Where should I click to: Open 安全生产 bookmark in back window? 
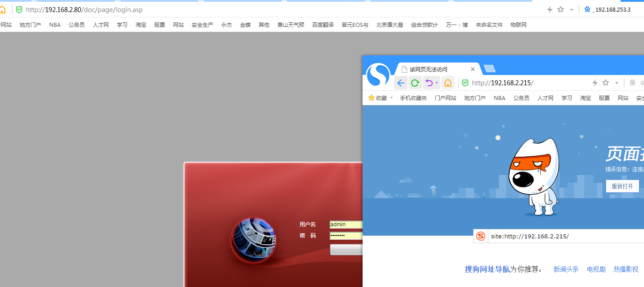[x=202, y=25]
